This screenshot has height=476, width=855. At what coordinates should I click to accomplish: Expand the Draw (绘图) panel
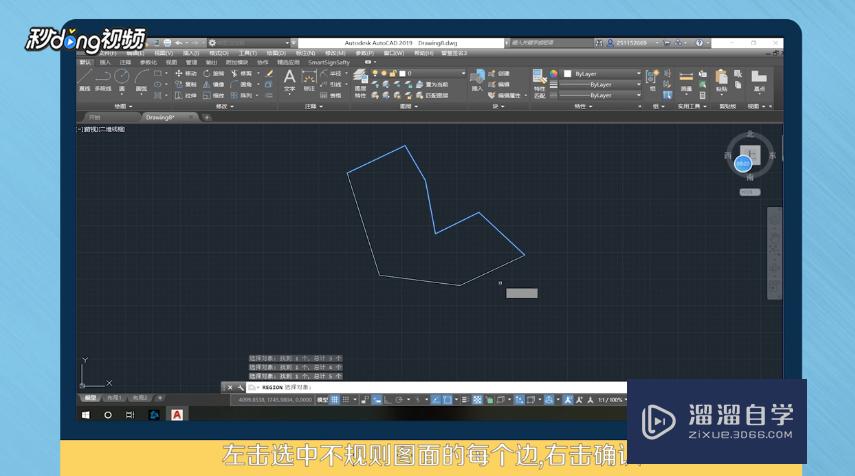coord(123,106)
